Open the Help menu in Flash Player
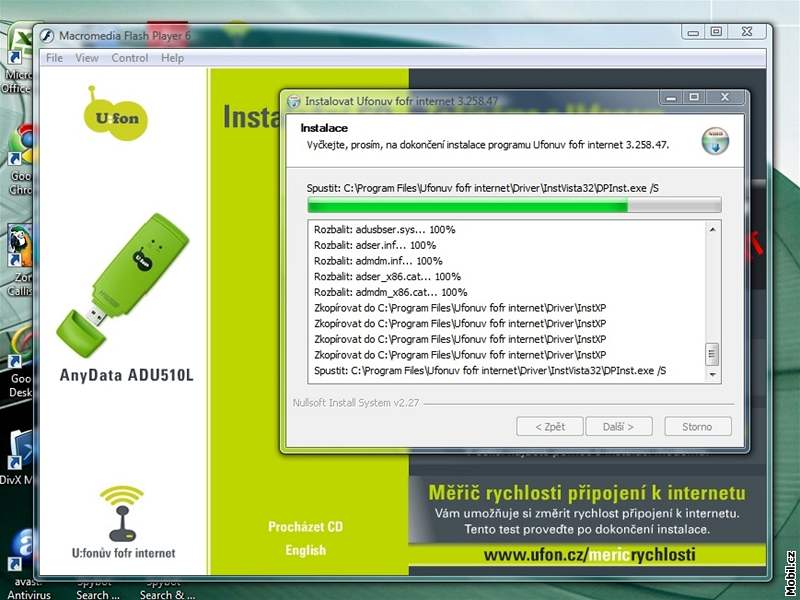 [x=172, y=58]
